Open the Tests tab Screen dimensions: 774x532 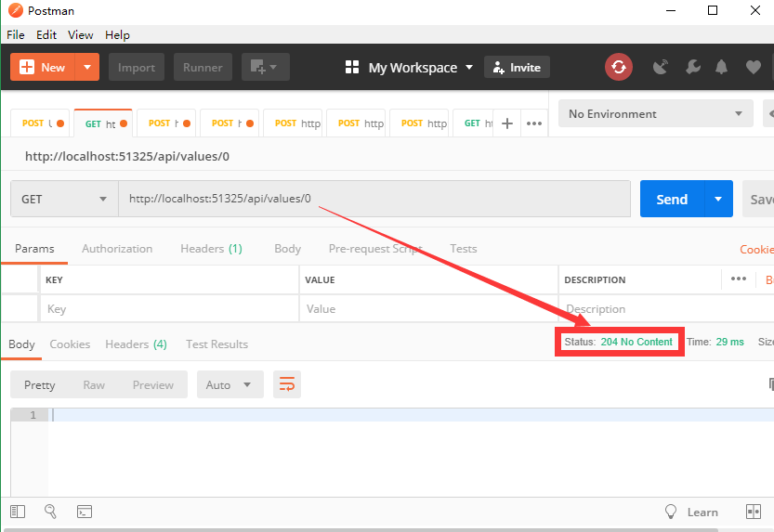click(x=463, y=249)
